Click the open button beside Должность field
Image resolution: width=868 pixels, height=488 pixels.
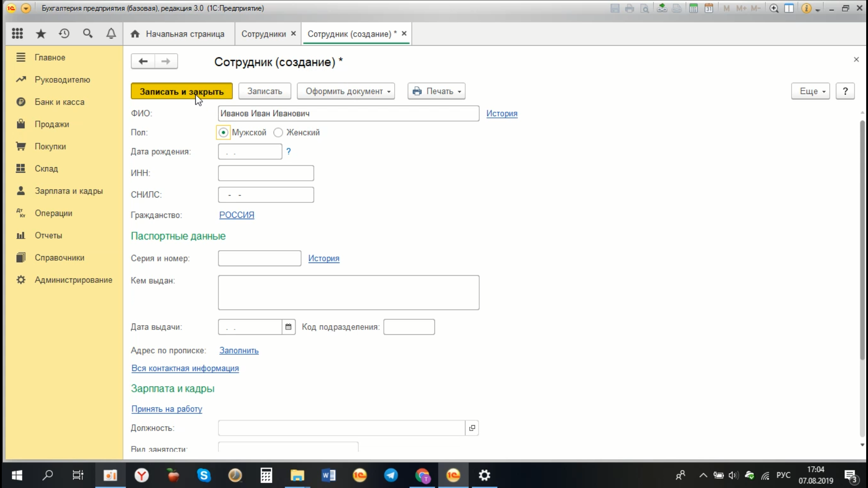tap(472, 428)
